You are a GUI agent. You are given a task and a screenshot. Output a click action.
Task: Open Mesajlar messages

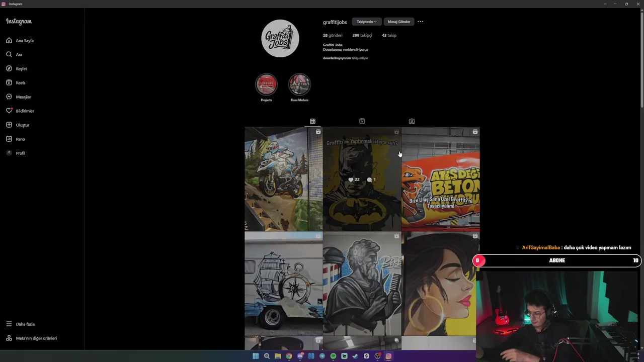[x=19, y=97]
